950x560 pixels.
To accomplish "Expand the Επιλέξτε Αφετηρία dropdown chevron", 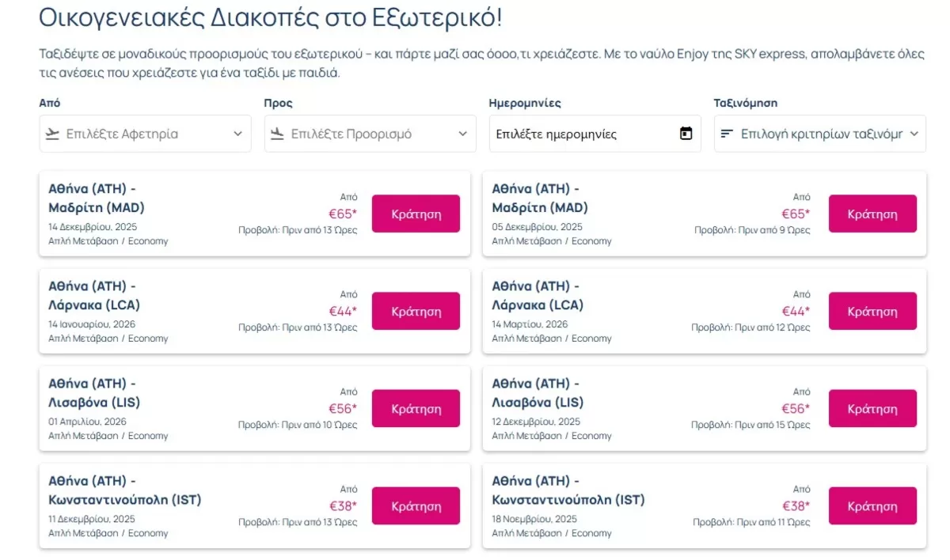I will [x=237, y=134].
